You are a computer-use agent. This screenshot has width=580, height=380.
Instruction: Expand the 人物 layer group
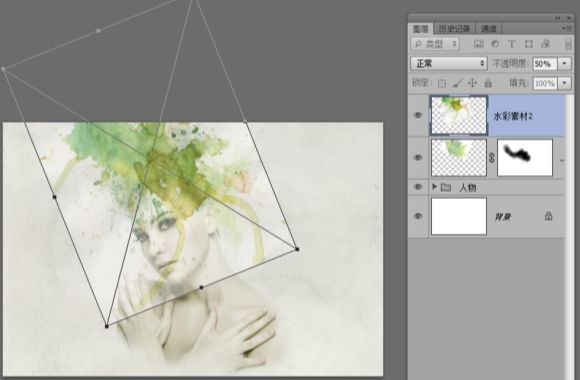coord(434,187)
